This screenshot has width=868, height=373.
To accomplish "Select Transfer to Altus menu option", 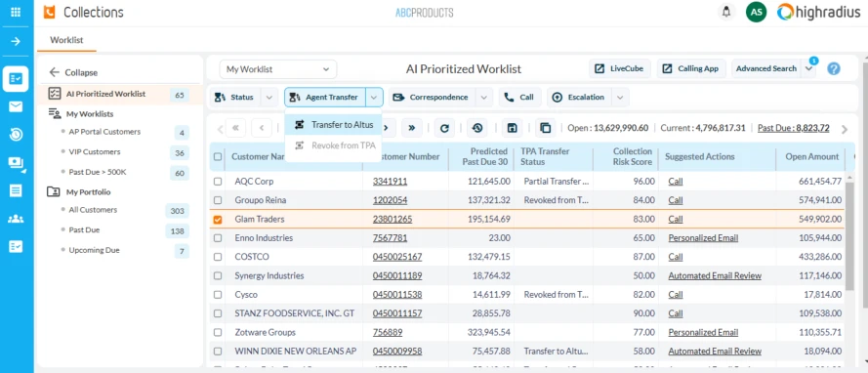I will pos(333,125).
